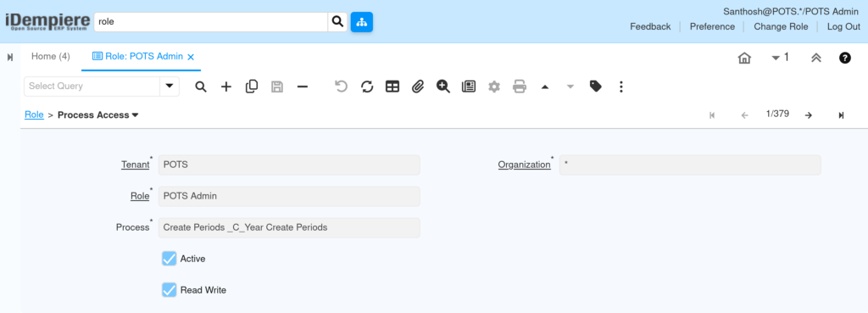Go to parent record up triangle

[x=545, y=87]
